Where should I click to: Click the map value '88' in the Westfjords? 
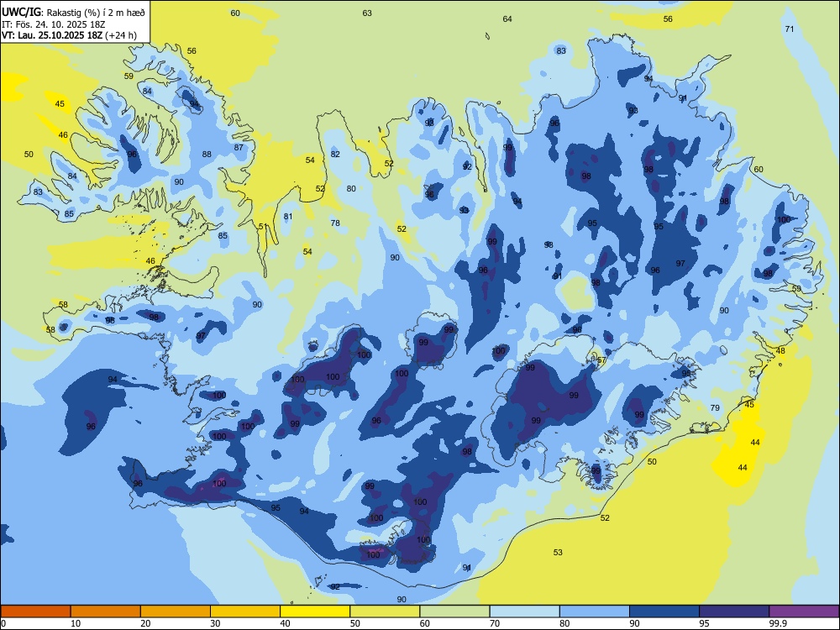207,155
